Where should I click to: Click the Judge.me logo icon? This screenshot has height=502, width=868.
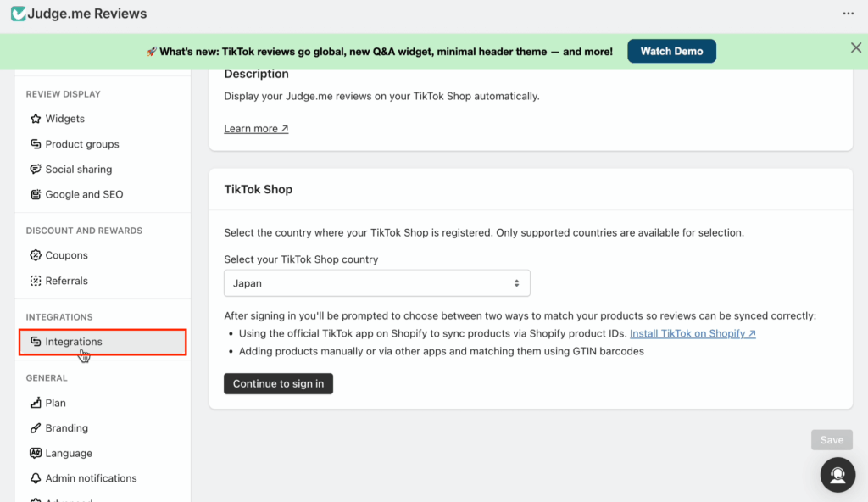pyautogui.click(x=18, y=14)
